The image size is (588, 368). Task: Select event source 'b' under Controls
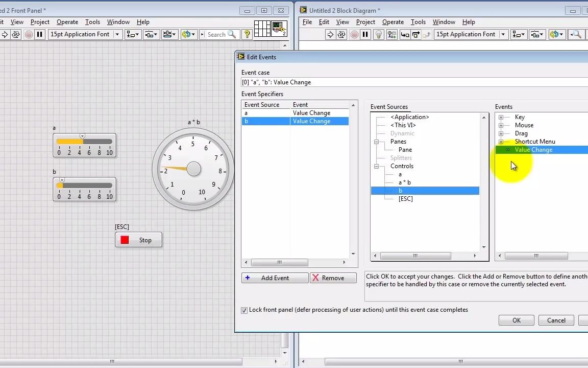coord(400,190)
